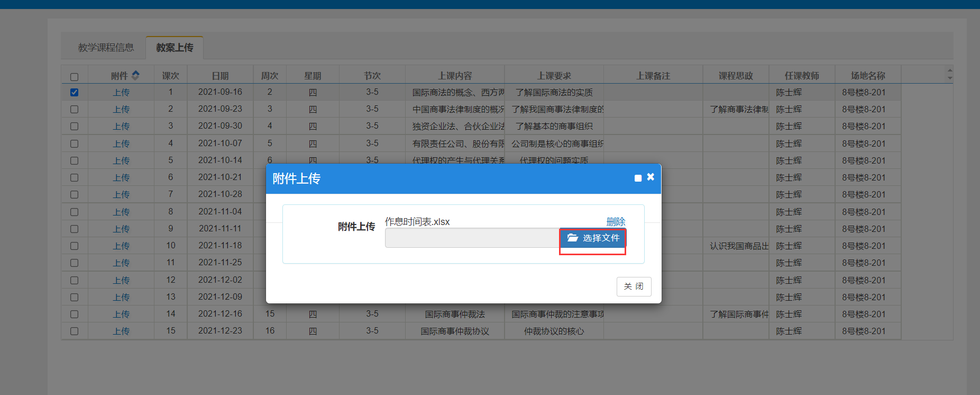Viewport: 980px width, 395px height.
Task: Click 上传 link for lesson 10 row
Action: [121, 246]
